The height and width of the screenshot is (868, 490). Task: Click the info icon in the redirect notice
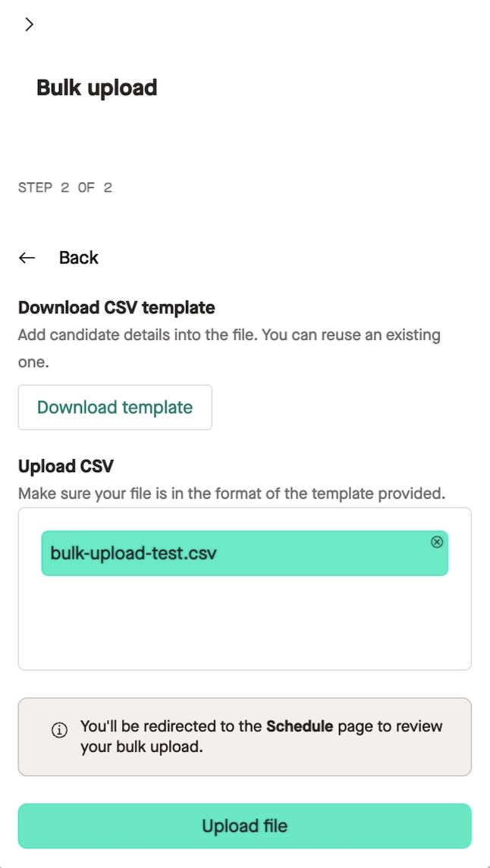59,731
